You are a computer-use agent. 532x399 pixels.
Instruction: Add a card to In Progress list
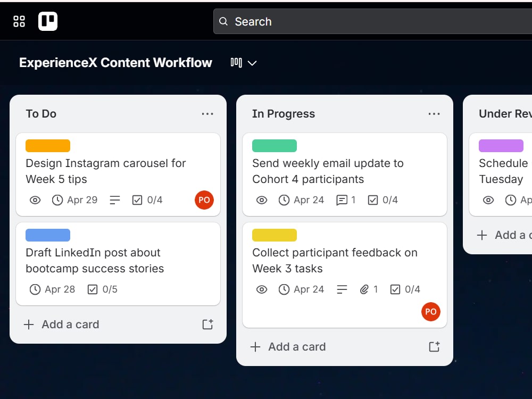click(288, 347)
